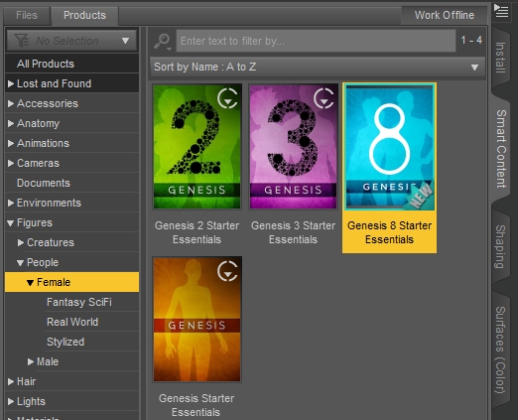
Task: Open the No Selection filter dropdown
Action: (x=71, y=41)
